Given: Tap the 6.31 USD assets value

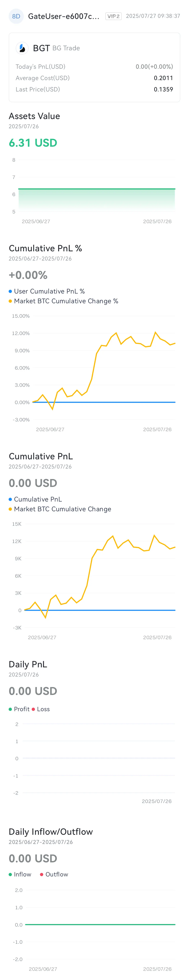Looking at the screenshot, I should point(33,143).
